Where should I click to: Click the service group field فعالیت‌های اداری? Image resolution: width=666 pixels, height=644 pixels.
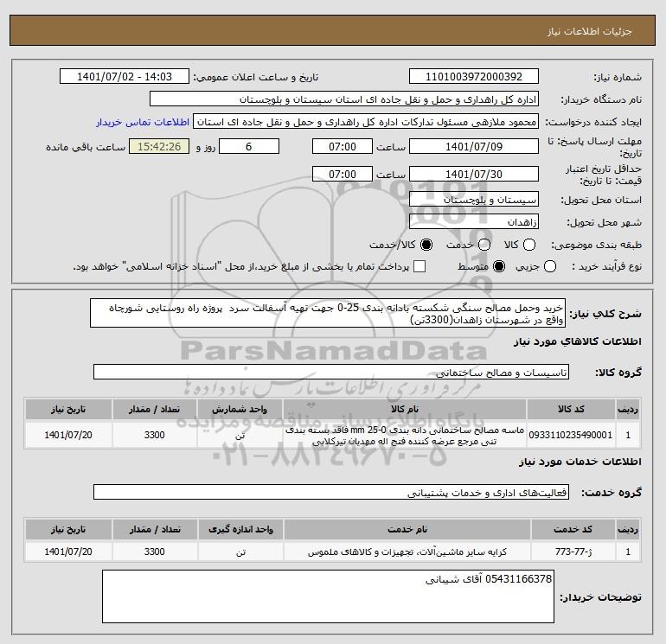point(331,492)
